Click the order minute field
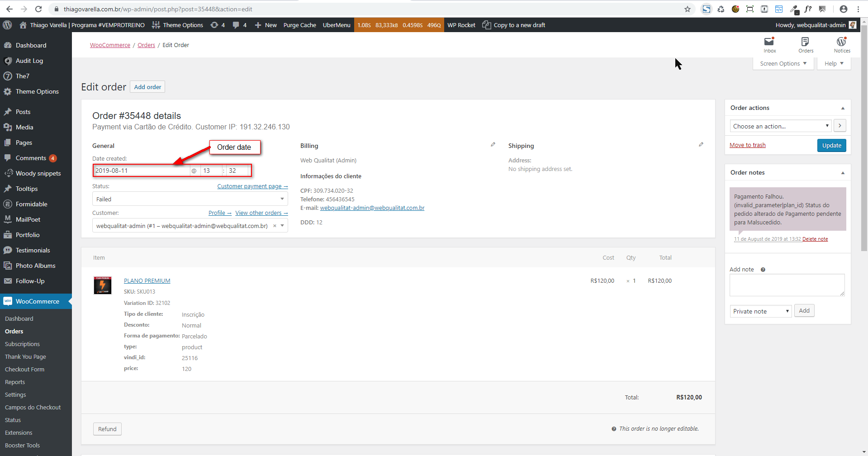Screen dimensions: 868x456 [238, 171]
